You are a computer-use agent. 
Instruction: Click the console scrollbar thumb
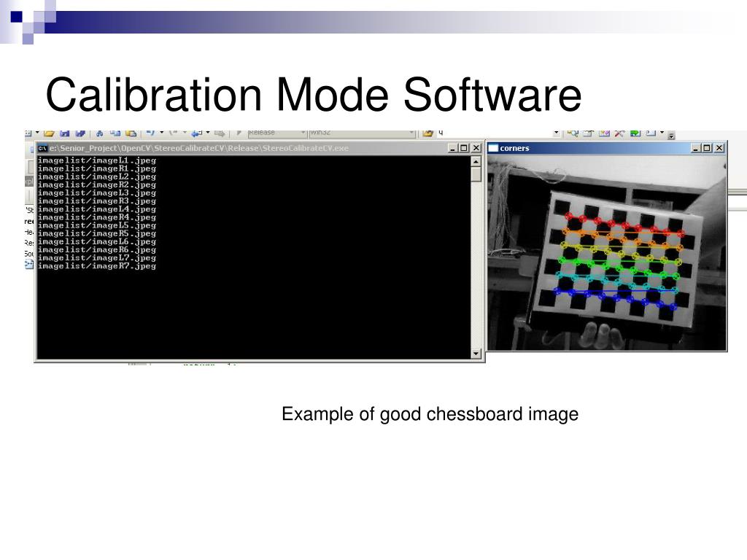point(476,174)
